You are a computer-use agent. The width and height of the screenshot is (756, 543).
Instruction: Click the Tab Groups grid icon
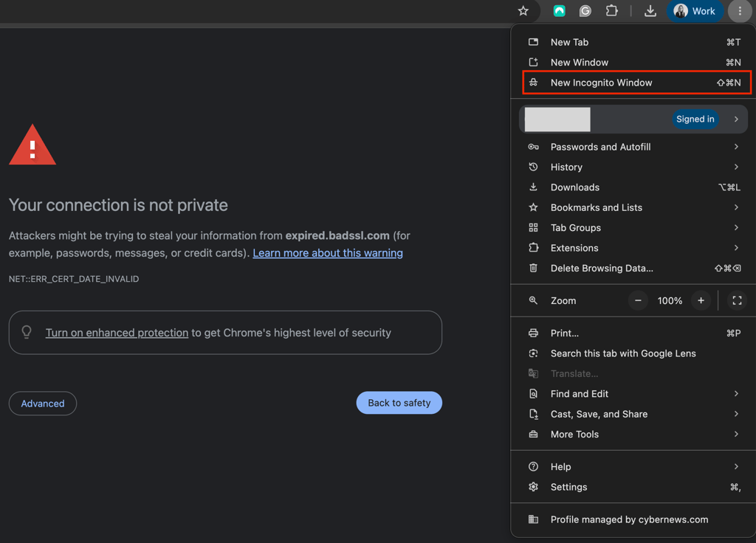click(x=533, y=228)
